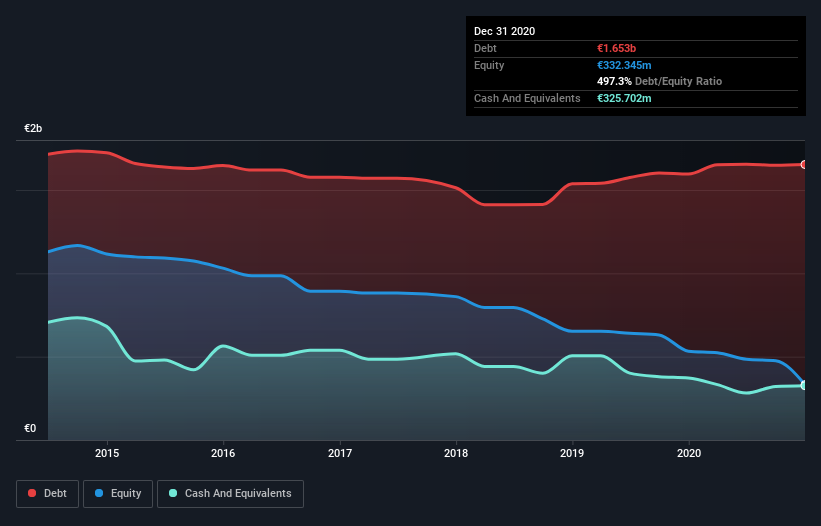The width and height of the screenshot is (821, 526).
Task: Click the €2b y-axis label
Action: point(33,128)
